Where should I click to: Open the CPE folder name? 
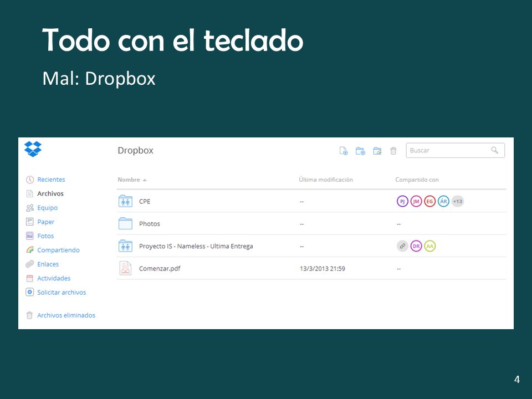[145, 201]
